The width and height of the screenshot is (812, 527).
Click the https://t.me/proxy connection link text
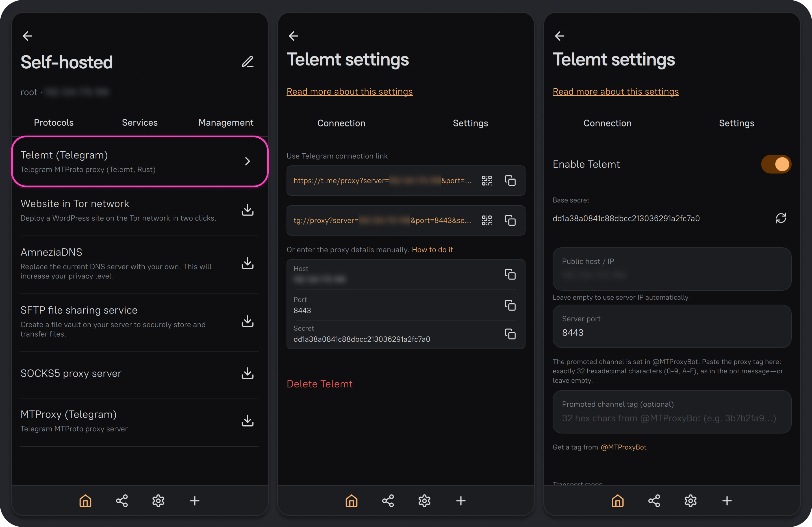click(383, 181)
